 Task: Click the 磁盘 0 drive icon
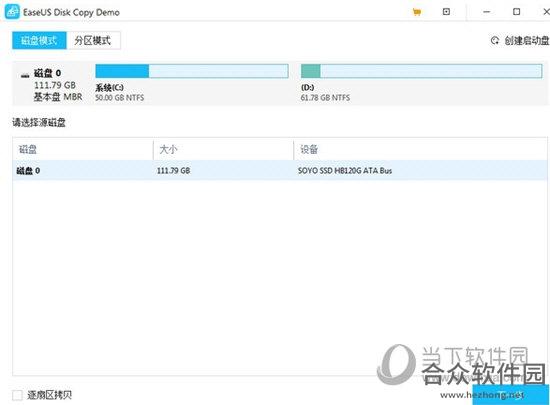click(25, 75)
